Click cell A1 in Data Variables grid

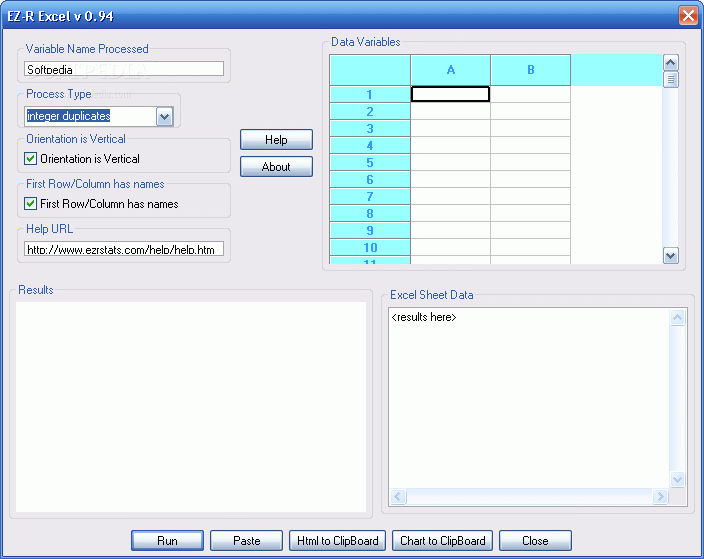(x=450, y=94)
